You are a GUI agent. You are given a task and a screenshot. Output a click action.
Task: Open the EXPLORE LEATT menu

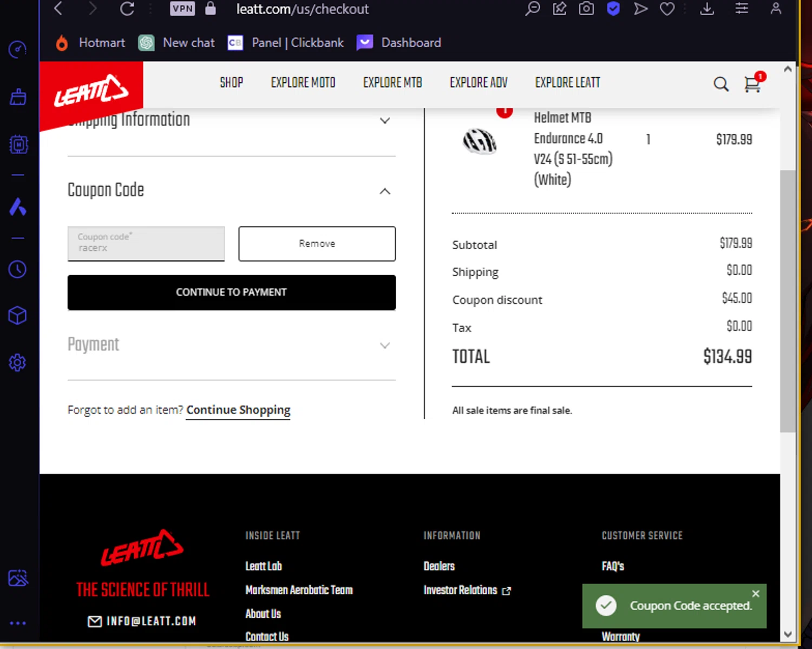click(x=568, y=82)
